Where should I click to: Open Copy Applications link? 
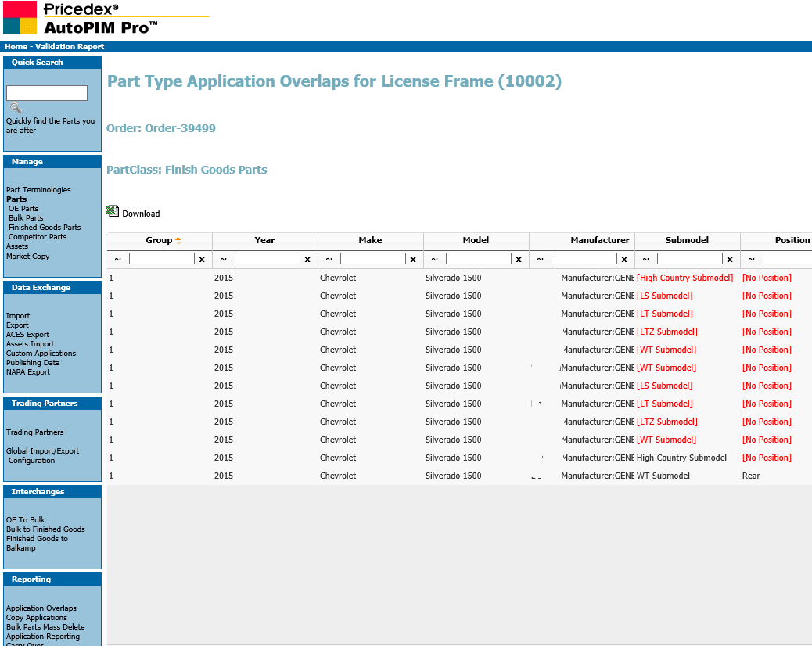[37, 618]
